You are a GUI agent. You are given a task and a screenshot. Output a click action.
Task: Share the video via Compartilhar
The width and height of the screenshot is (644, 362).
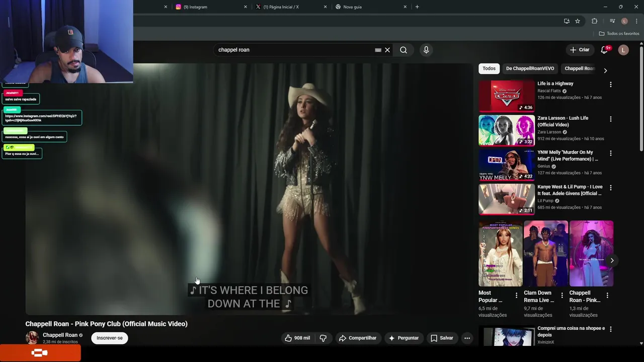click(x=358, y=338)
